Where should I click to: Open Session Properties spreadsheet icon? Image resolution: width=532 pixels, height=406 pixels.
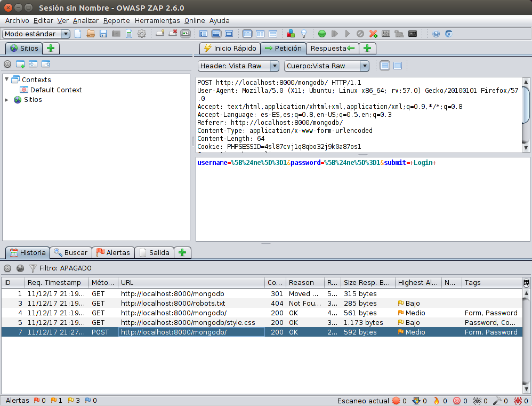pos(129,34)
